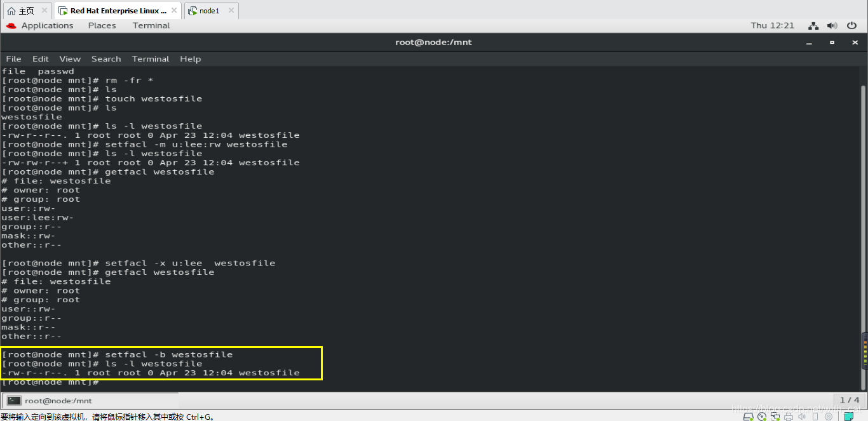Click the hard disk status icon
The width and height of the screenshot is (868, 421).
[x=749, y=417]
